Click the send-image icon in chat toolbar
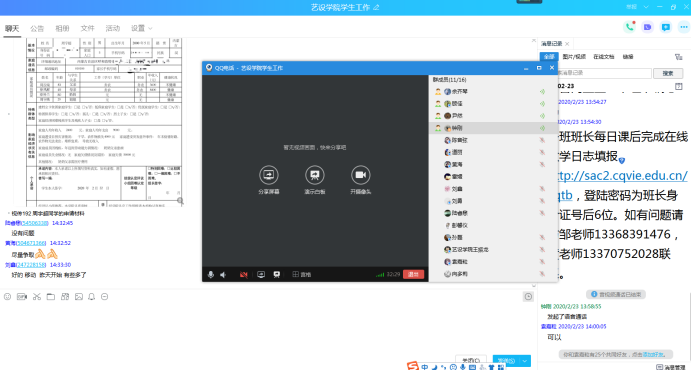 coord(78,296)
